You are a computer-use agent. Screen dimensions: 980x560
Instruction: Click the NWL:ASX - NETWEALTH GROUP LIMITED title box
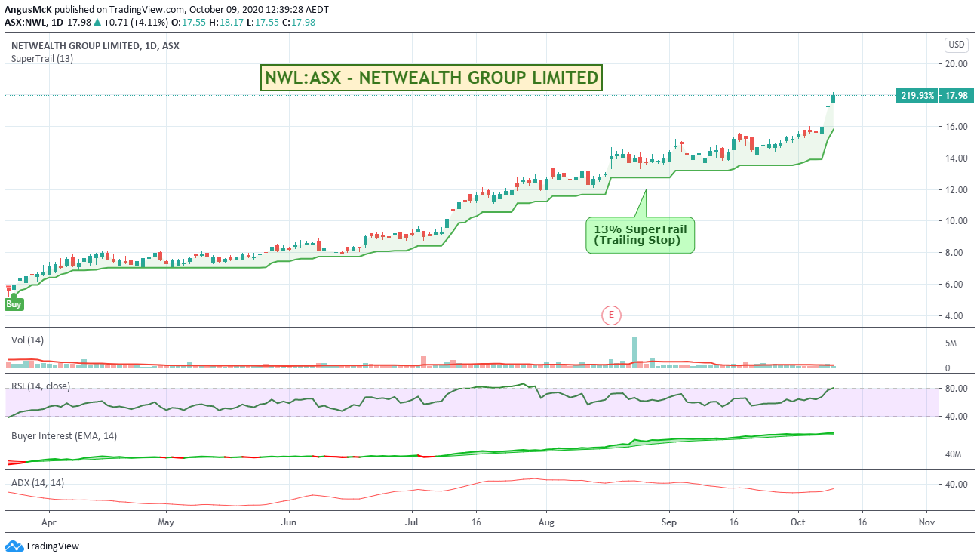click(x=432, y=78)
